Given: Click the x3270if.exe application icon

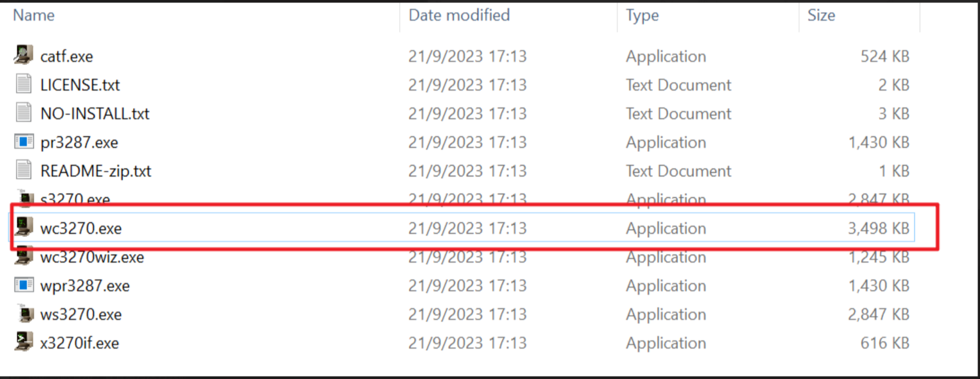Looking at the screenshot, I should click(x=22, y=343).
